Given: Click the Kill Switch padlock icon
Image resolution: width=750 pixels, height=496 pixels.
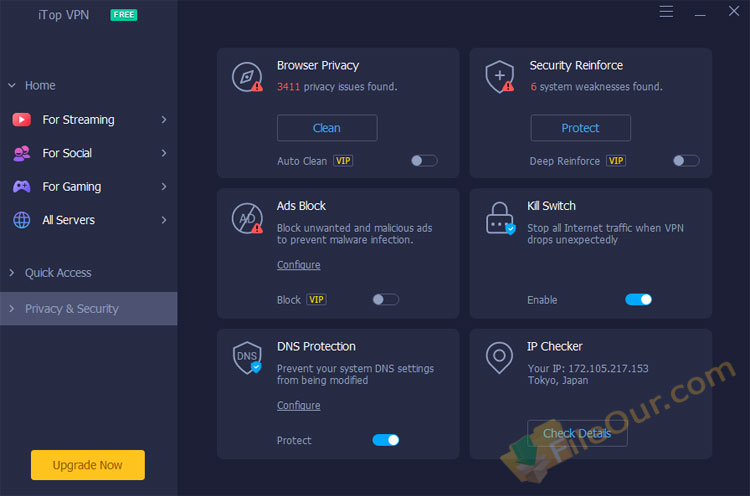Looking at the screenshot, I should click(500, 218).
